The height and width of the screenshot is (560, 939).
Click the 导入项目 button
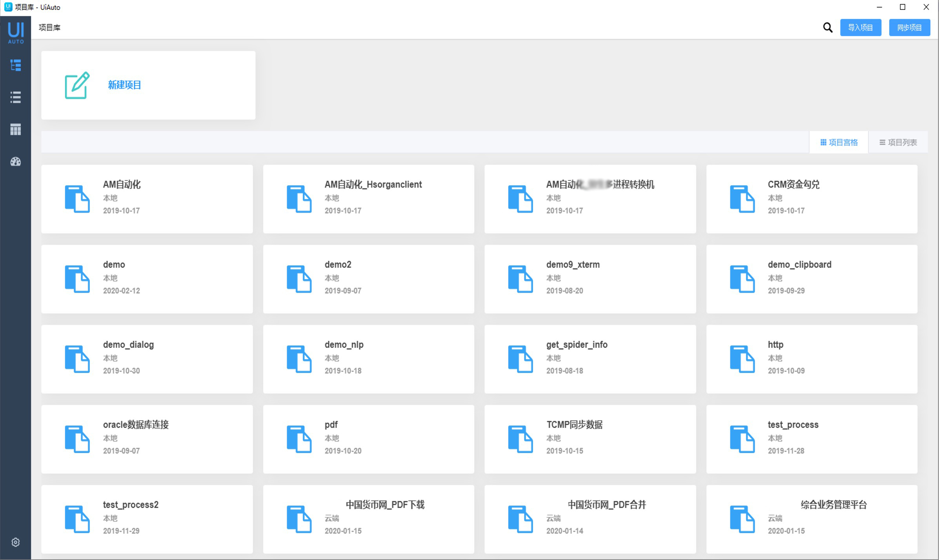pos(860,27)
